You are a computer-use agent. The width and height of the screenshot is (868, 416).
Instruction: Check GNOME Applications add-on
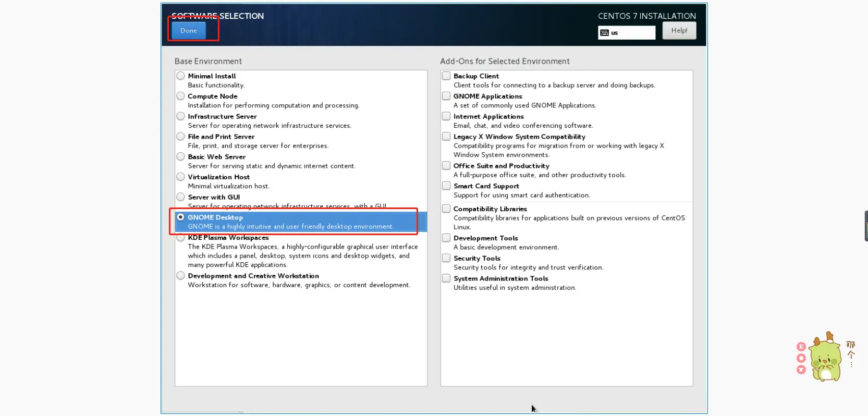[x=446, y=96]
